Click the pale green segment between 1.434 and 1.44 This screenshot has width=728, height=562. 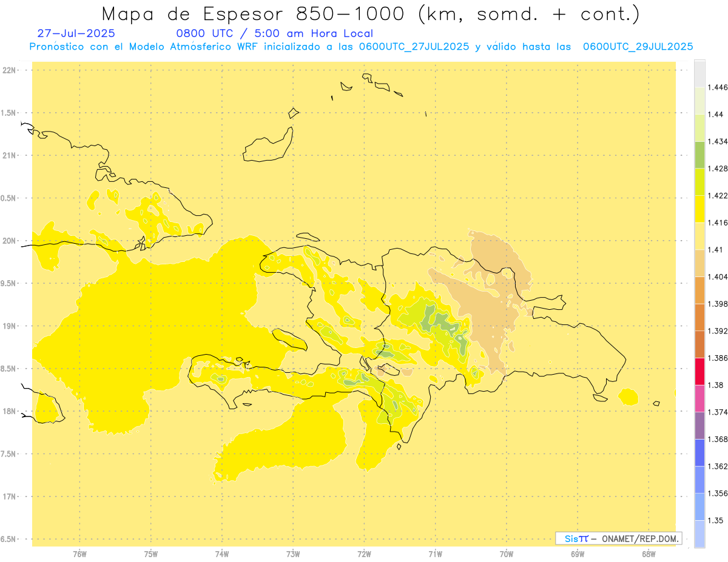point(699,128)
